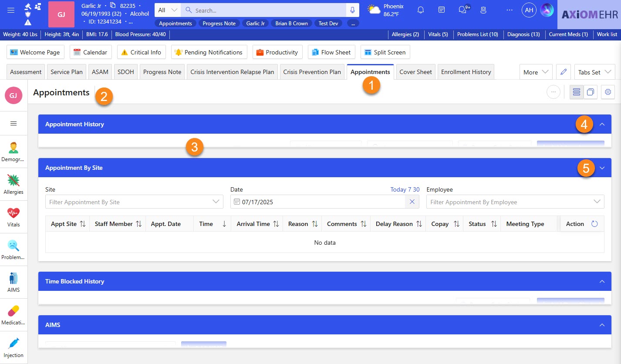Switch to tabbed card view layout

click(590, 92)
